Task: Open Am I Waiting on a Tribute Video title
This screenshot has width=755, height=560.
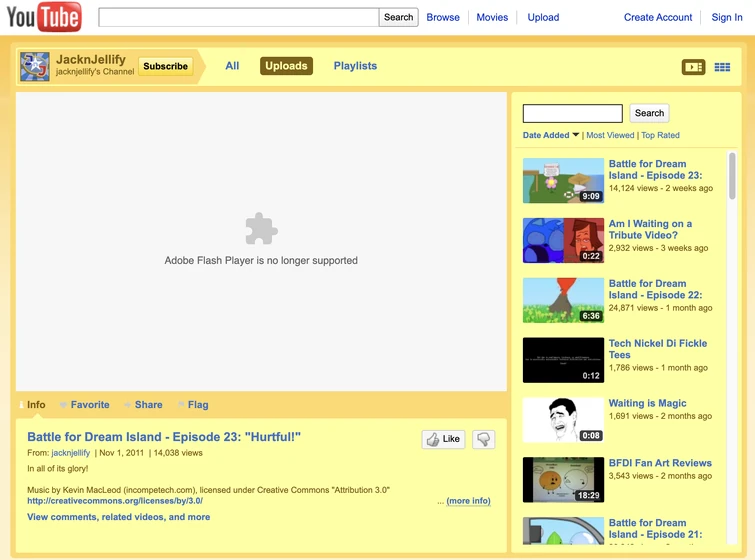Action: point(650,229)
